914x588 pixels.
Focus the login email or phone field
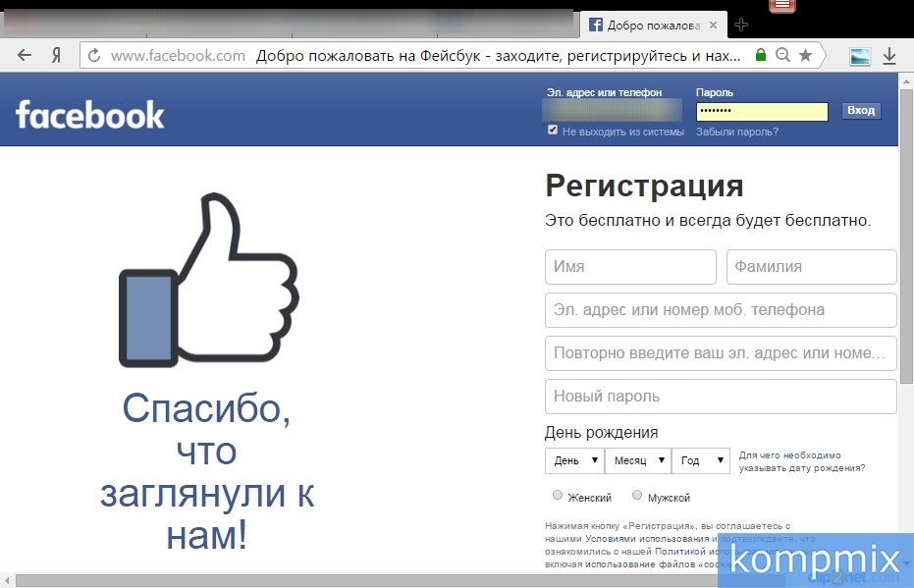click(x=612, y=111)
